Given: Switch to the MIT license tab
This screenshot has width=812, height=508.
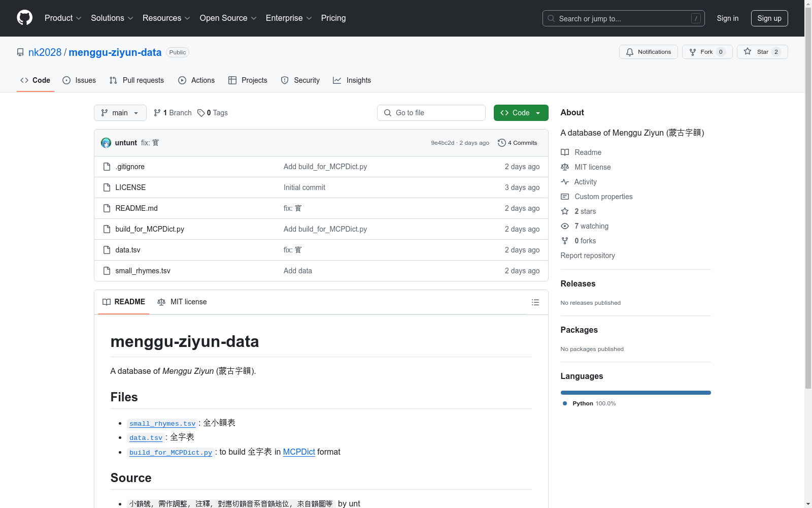Looking at the screenshot, I should coord(182,302).
